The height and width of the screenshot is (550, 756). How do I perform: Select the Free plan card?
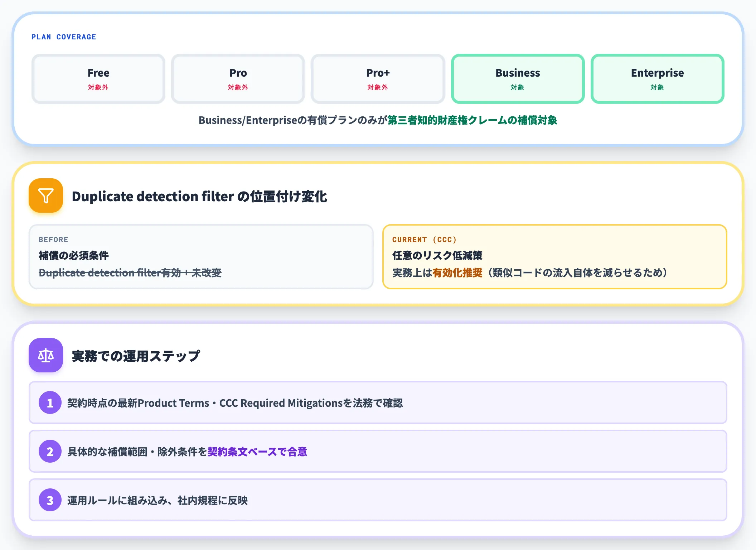(x=98, y=79)
